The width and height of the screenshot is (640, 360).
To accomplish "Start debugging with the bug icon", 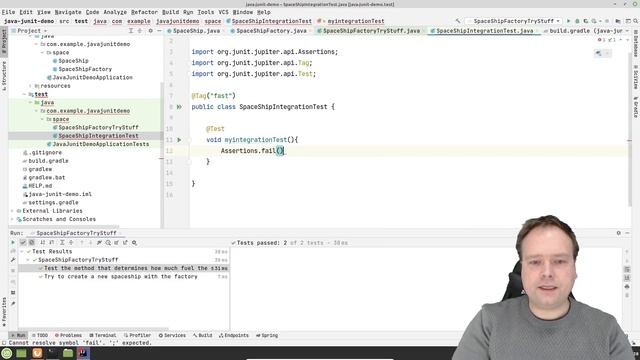I will [577, 21].
